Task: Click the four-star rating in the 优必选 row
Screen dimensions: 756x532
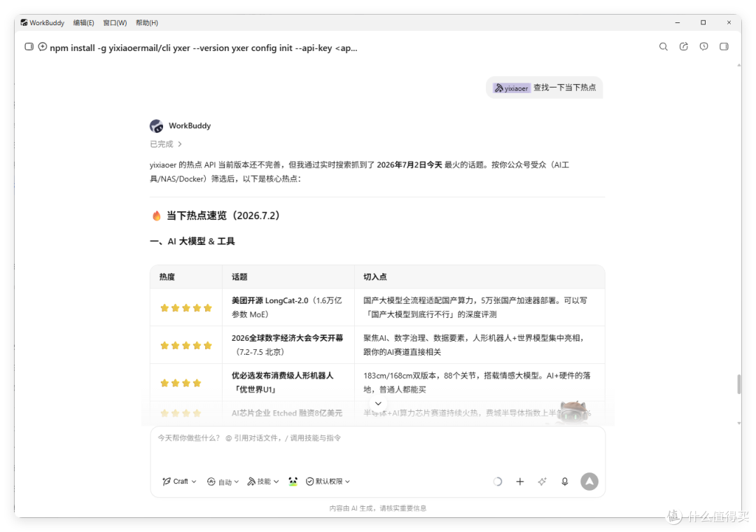Action: point(181,383)
